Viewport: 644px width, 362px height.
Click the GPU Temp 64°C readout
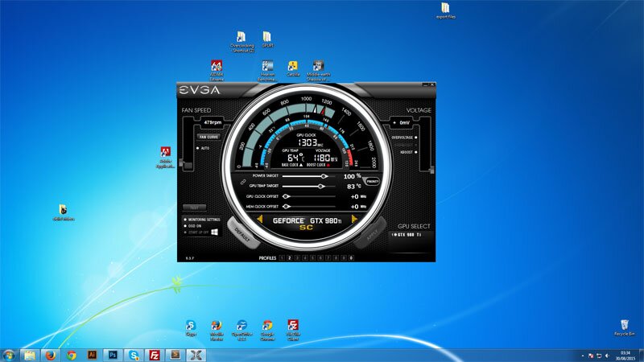(x=295, y=158)
